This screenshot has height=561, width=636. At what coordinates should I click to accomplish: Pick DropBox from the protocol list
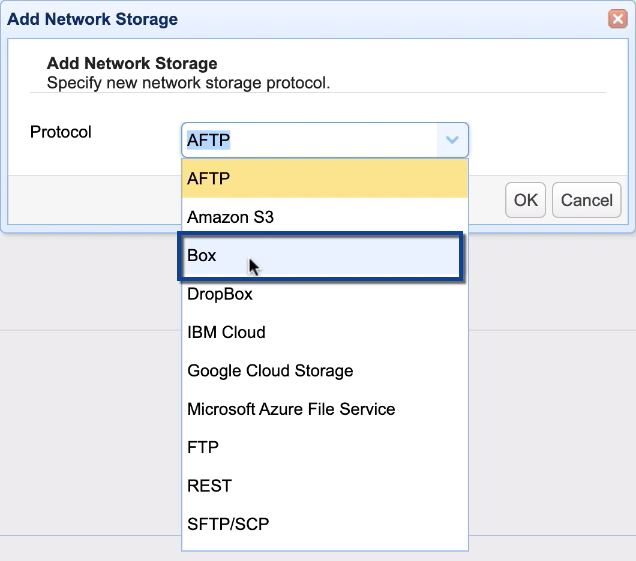pos(324,294)
